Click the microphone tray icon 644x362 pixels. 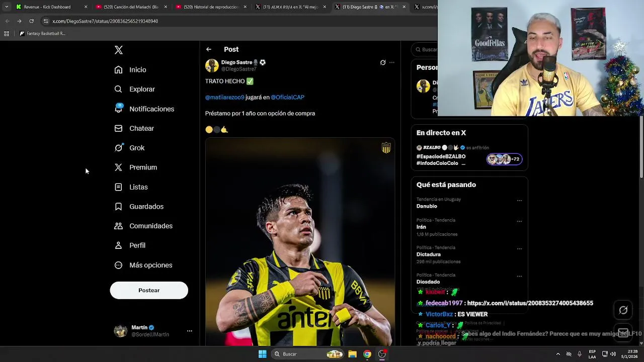point(580,354)
